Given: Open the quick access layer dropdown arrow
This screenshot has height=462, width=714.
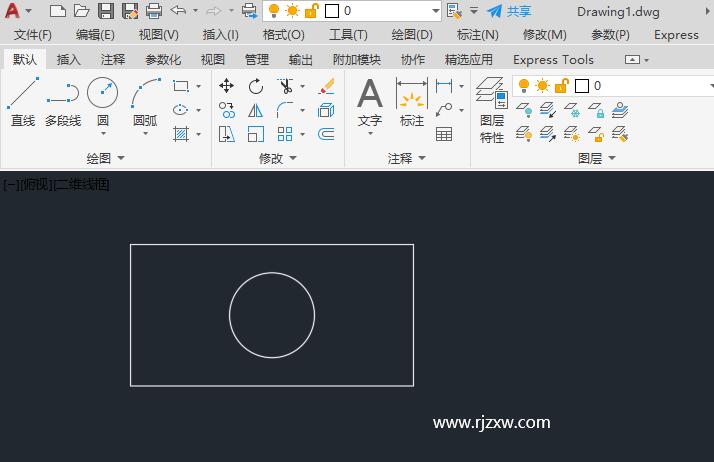Looking at the screenshot, I should 436,10.
